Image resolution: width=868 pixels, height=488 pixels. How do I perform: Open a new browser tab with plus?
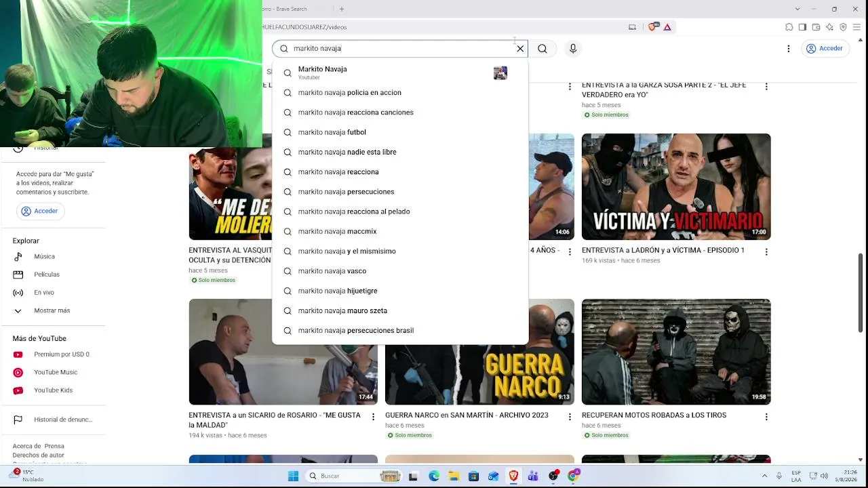(342, 9)
